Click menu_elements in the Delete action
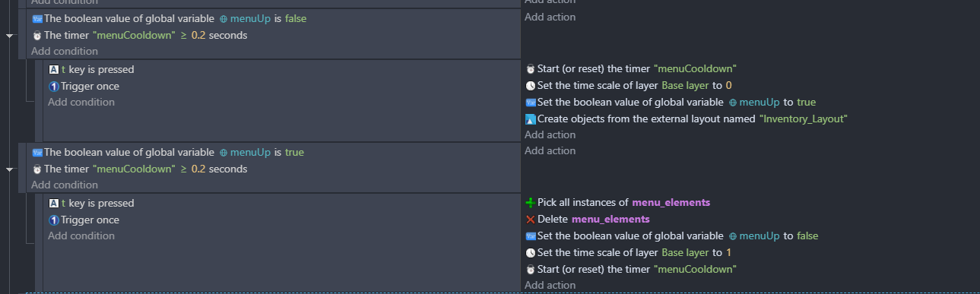The width and height of the screenshot is (980, 294). point(611,219)
